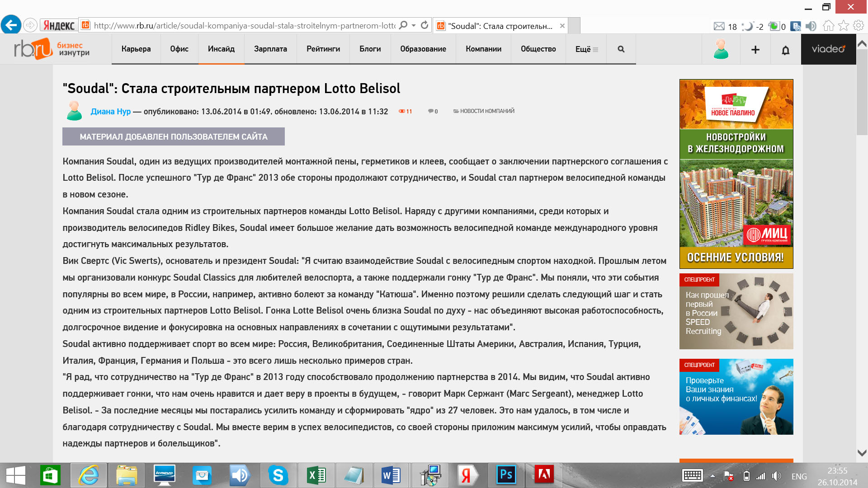Click the browser back arrow button
The image size is (868, 488).
pyautogui.click(x=11, y=25)
